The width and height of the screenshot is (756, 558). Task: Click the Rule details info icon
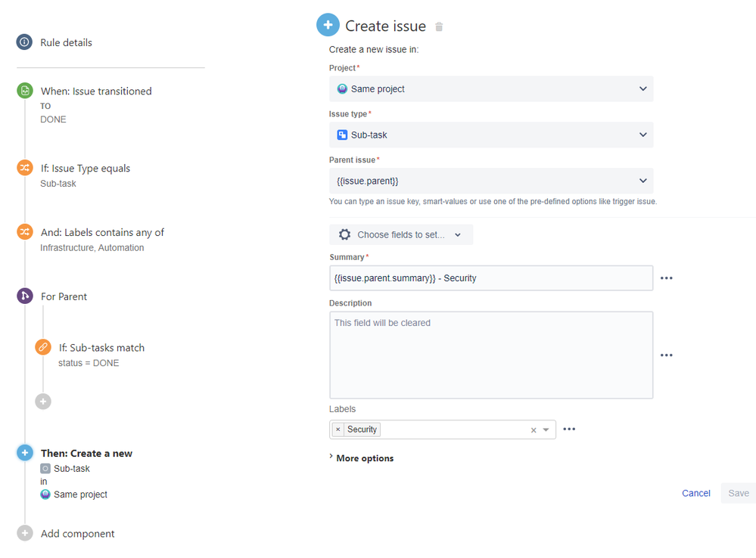[x=23, y=42]
